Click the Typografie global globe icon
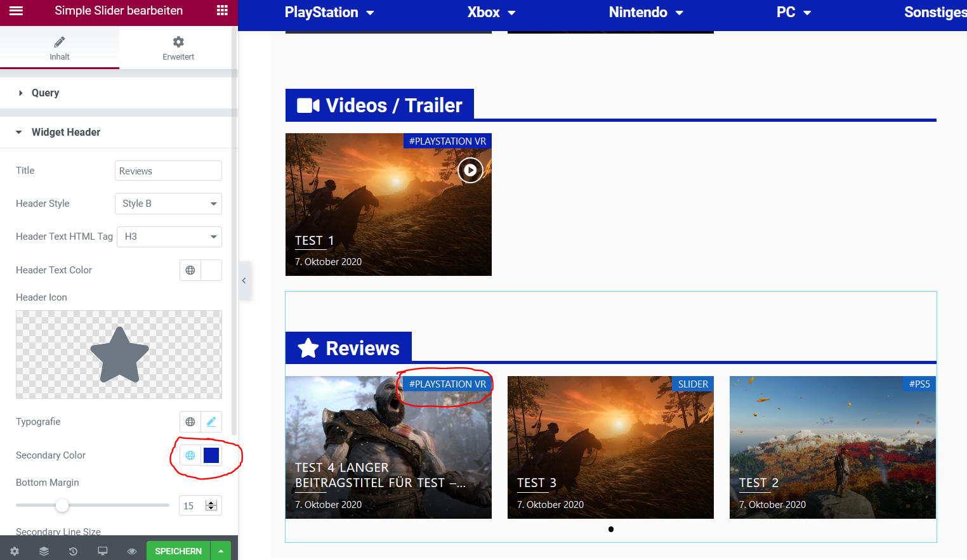Viewport: 967px width, 560px height. 190,422
